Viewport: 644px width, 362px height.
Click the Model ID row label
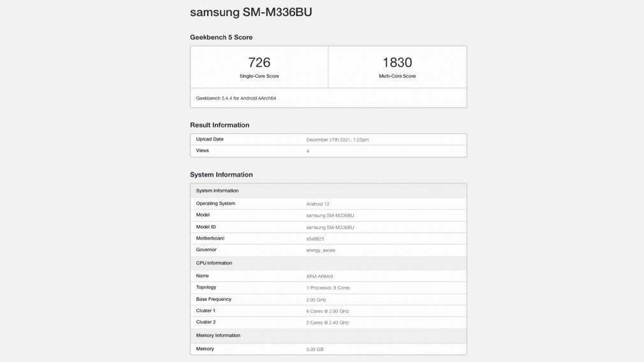[x=206, y=227]
